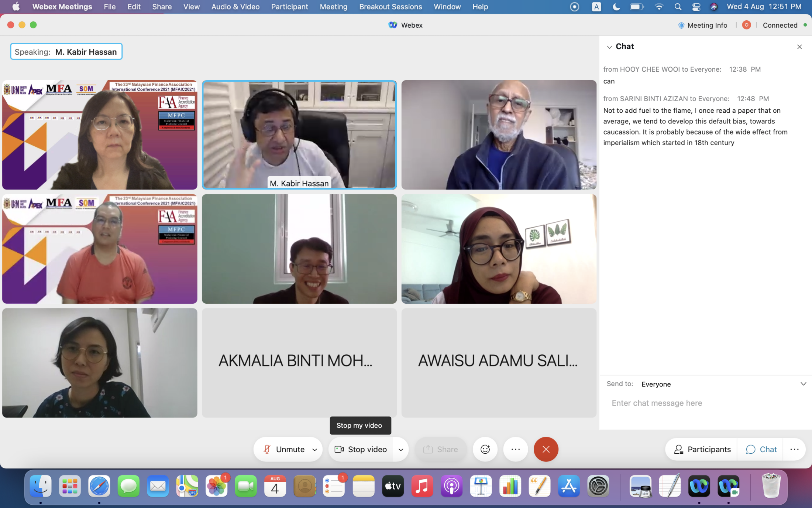Expand video options arrow beside Stop video
Image resolution: width=812 pixels, height=508 pixels.
click(401, 450)
